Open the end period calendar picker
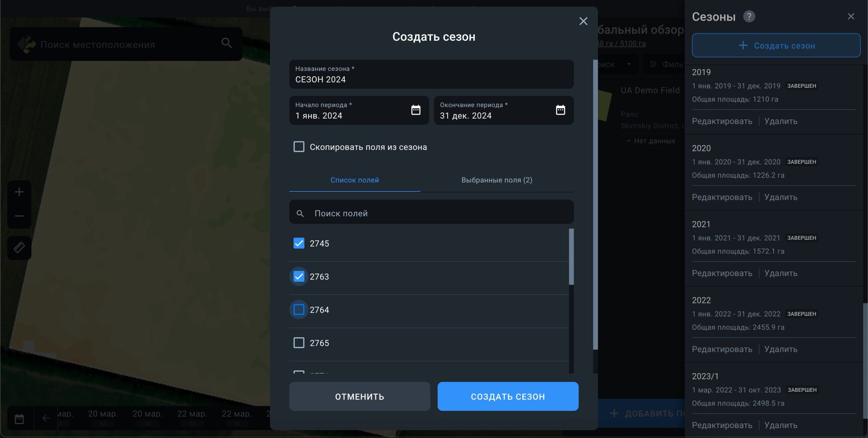 point(560,110)
